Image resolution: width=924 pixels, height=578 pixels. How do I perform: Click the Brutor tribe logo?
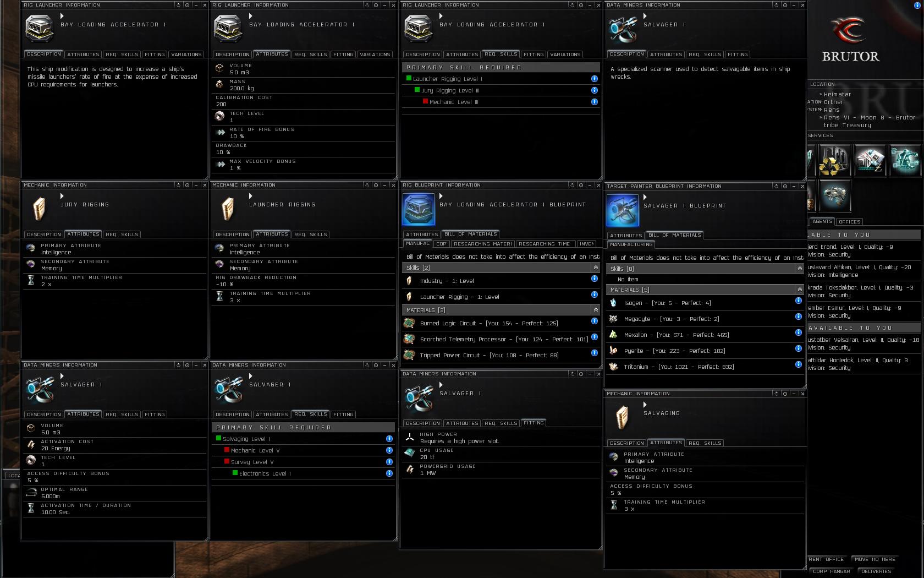(850, 40)
